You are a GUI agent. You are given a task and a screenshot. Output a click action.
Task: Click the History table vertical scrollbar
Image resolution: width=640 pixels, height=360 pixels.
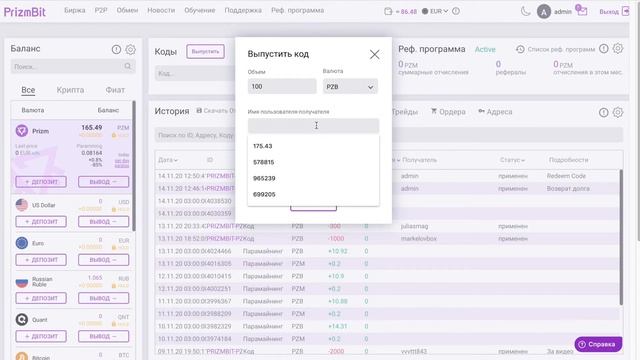(x=621, y=237)
